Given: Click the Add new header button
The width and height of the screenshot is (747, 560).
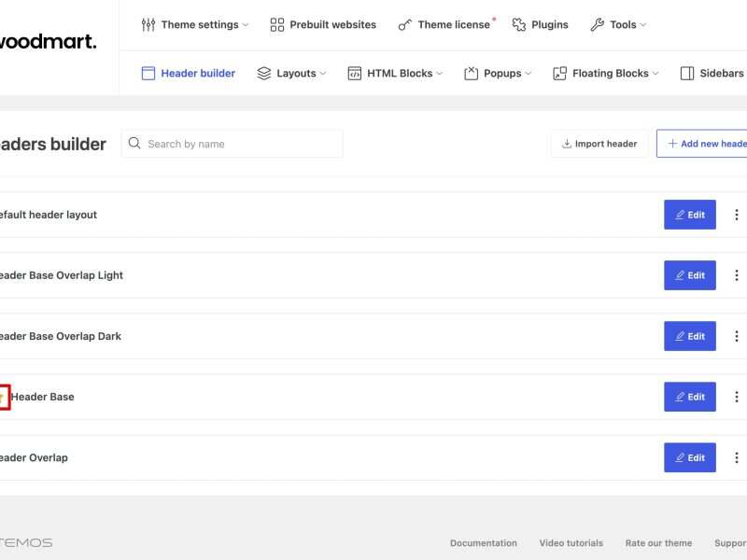Looking at the screenshot, I should [702, 144].
